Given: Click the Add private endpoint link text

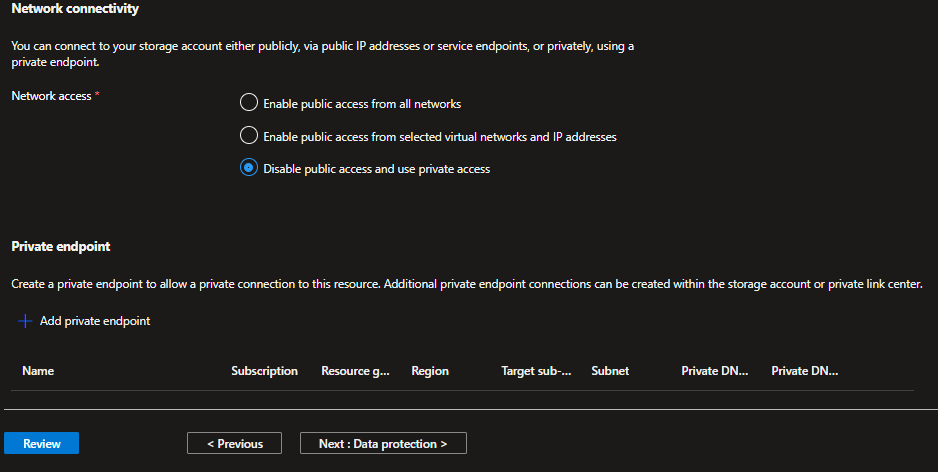Looking at the screenshot, I should pyautogui.click(x=95, y=321).
